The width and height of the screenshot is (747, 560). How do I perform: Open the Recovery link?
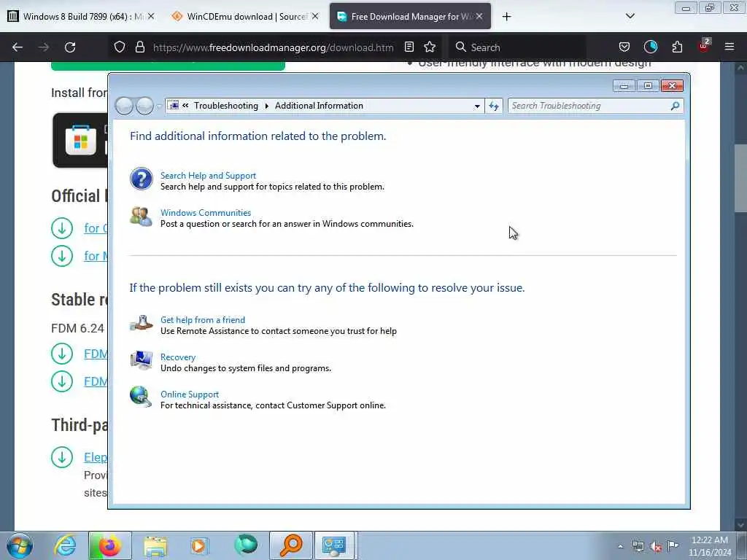(x=178, y=357)
